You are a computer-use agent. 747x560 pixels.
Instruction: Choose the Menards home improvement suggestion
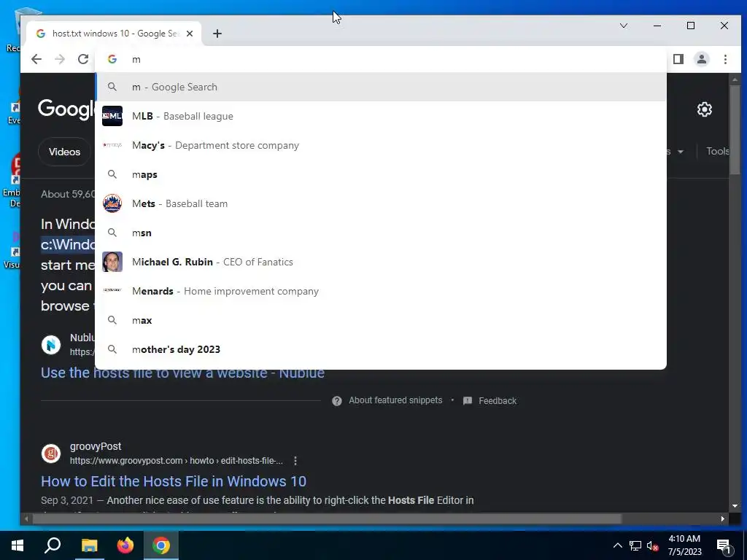(x=381, y=291)
